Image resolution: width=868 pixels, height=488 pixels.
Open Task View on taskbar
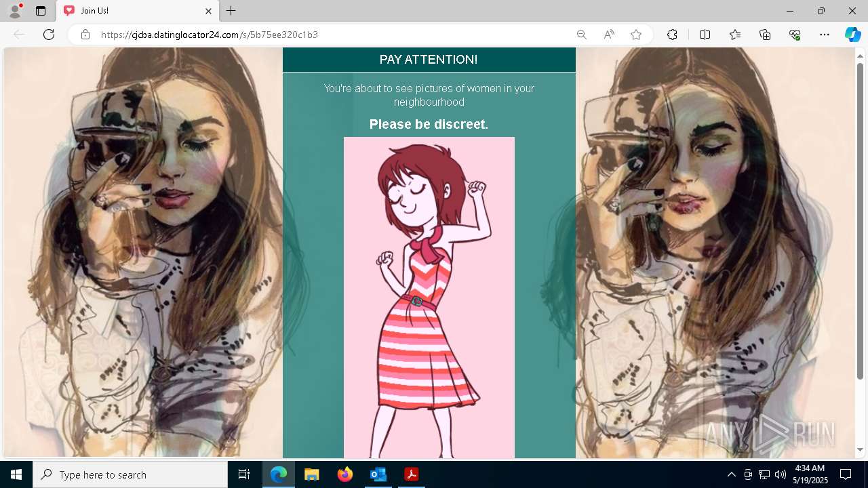point(244,474)
